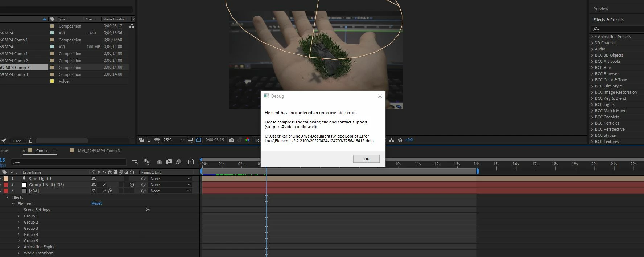
Task: Expand World Transform property group
Action: 19,253
